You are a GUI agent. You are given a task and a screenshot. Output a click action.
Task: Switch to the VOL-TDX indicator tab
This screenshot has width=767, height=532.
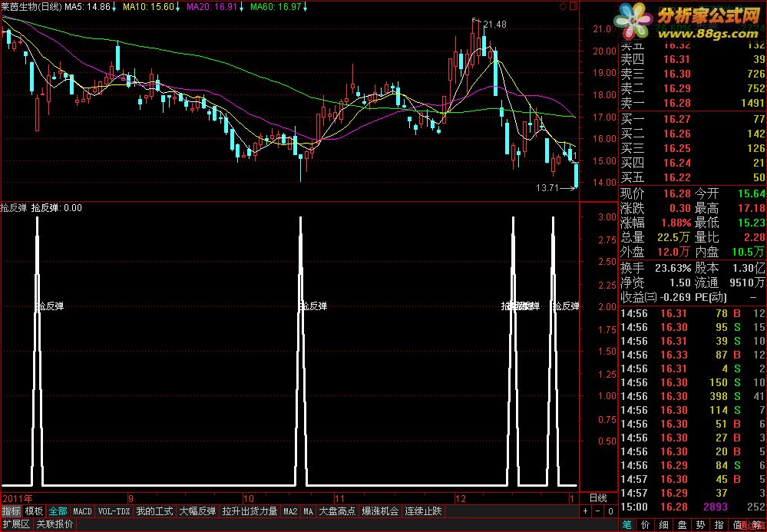pyautogui.click(x=114, y=511)
